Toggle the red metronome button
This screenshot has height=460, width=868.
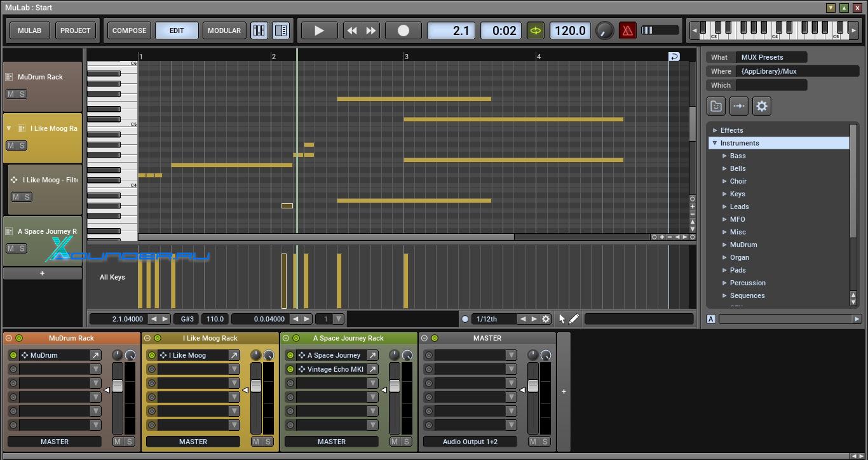[x=627, y=30]
